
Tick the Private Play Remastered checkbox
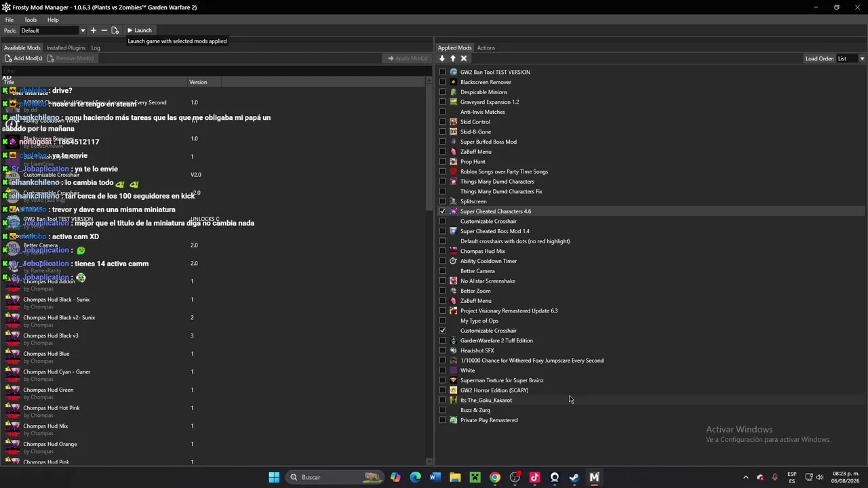443,420
